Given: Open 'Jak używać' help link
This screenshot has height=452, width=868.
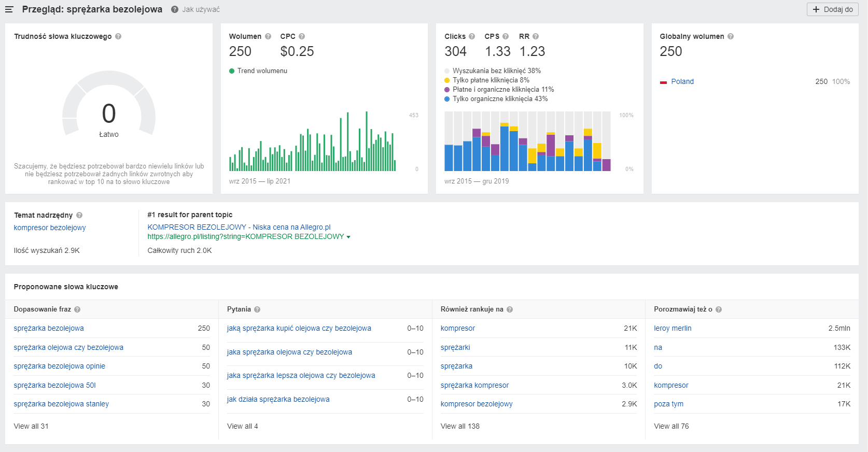Looking at the screenshot, I should point(201,9).
